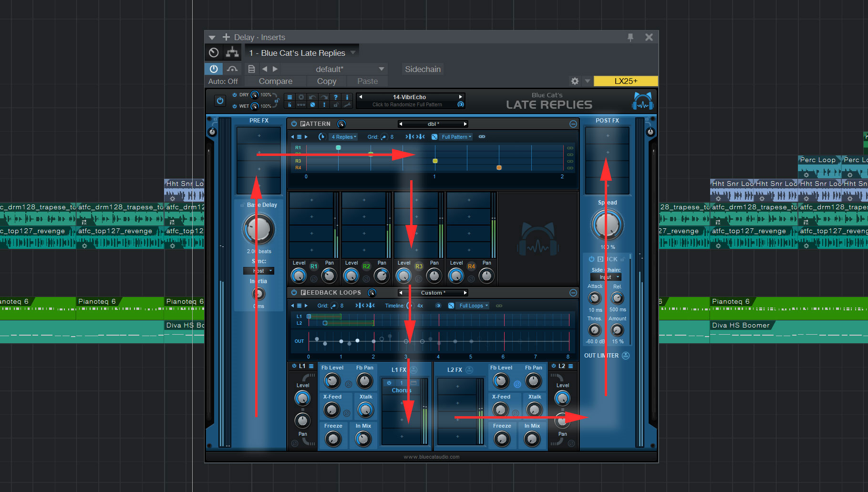Image resolution: width=868 pixels, height=492 pixels.
Task: Click the Pattern randomize dice icon
Action: tap(434, 137)
